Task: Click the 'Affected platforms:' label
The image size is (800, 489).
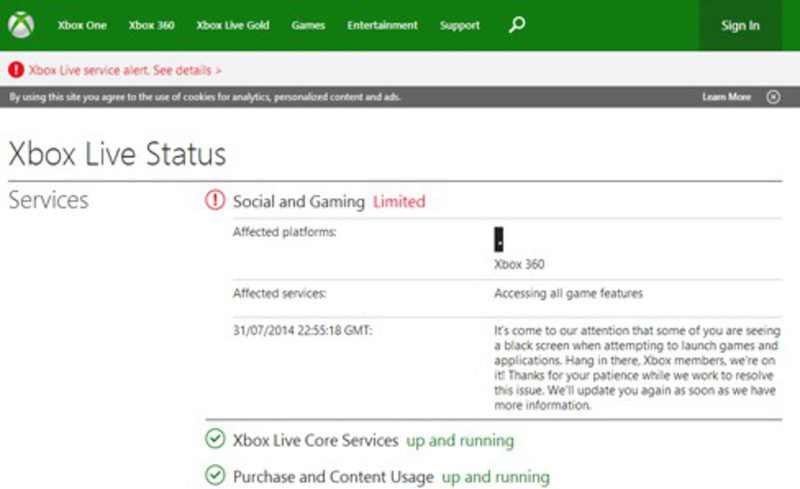Action: coord(285,232)
